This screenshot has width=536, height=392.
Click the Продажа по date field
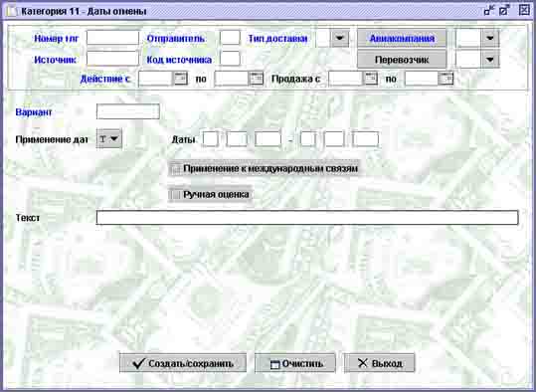coord(422,79)
